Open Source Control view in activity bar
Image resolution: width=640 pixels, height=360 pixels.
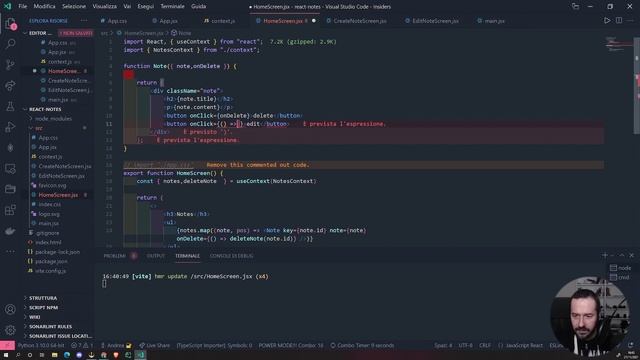pyautogui.click(x=10, y=64)
